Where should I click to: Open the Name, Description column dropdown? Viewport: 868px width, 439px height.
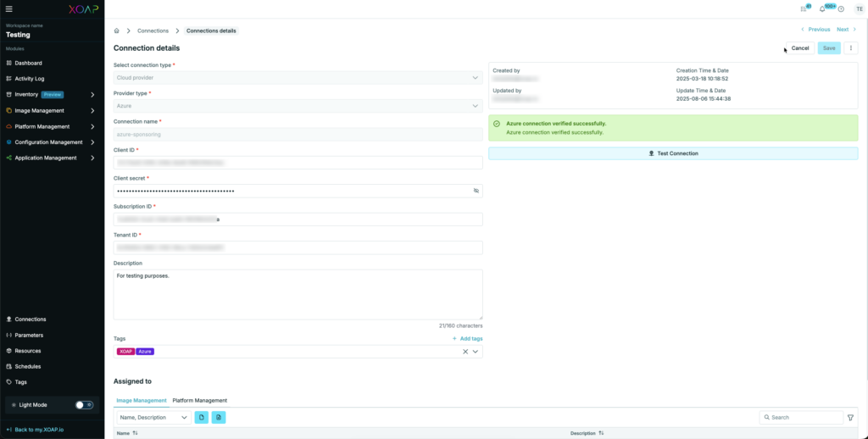[x=153, y=418]
